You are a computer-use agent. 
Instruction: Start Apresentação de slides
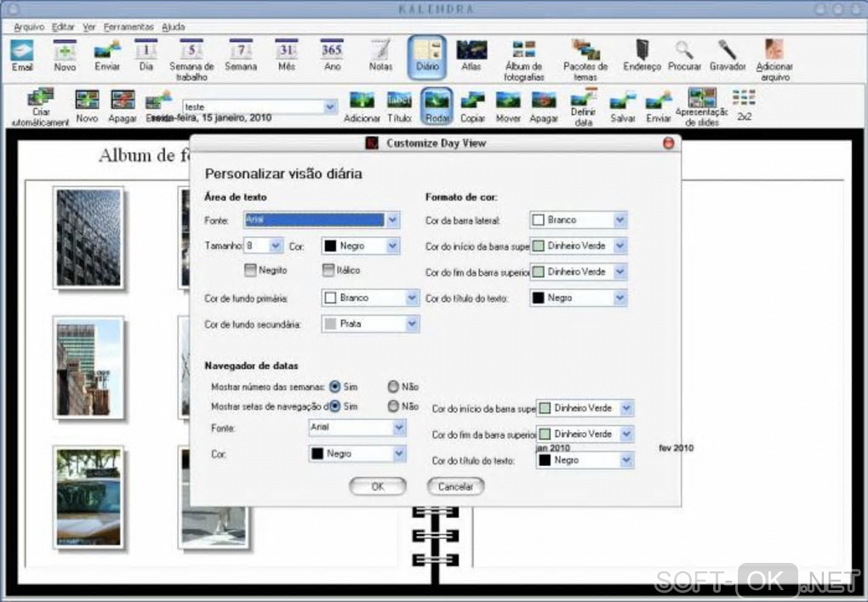pyautogui.click(x=702, y=106)
